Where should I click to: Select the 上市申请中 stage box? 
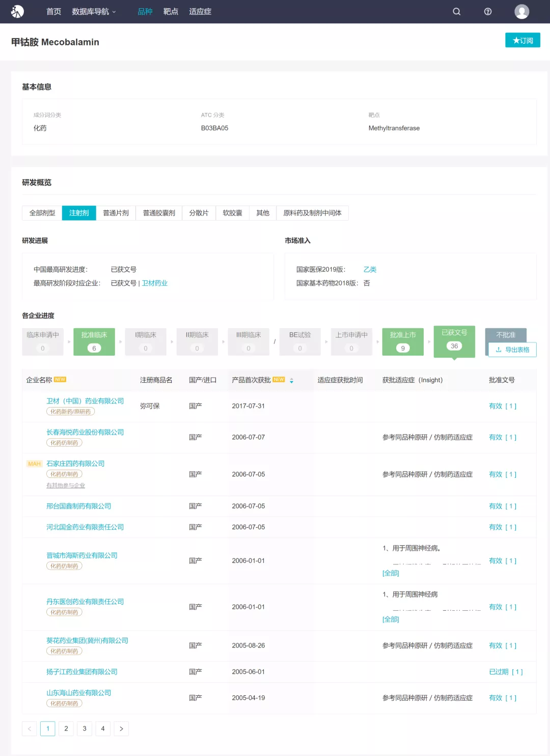point(351,341)
